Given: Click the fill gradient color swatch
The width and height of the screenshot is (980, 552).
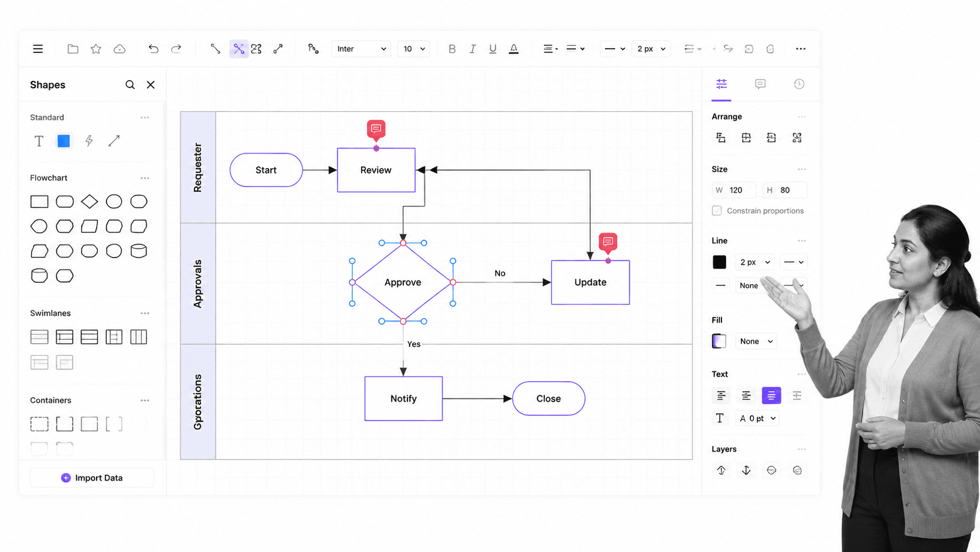Looking at the screenshot, I should coord(719,341).
